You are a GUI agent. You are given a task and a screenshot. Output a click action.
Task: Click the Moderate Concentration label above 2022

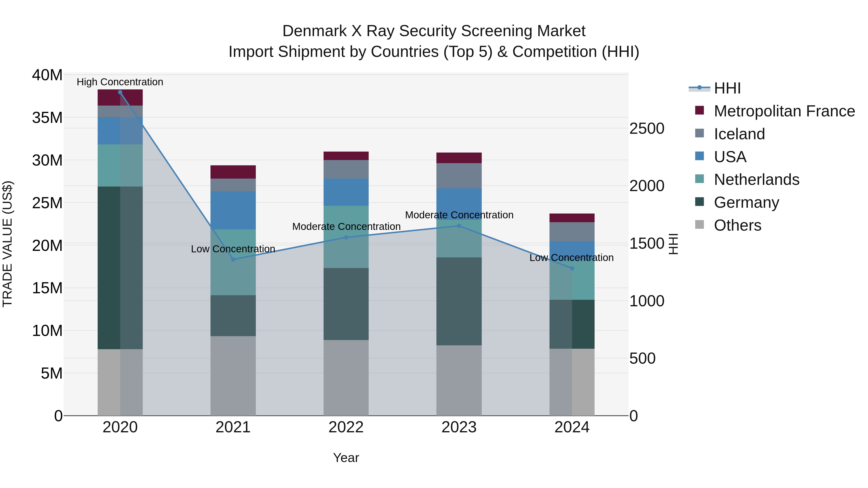[346, 227]
